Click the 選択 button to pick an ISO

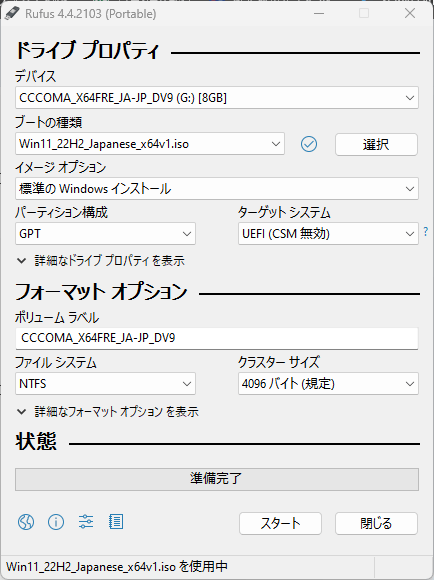tap(376, 144)
